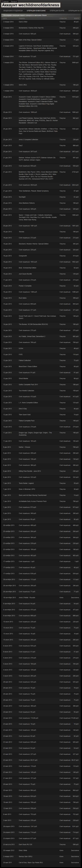Click the Rust Alpha purchase entry

pos(23,298)
